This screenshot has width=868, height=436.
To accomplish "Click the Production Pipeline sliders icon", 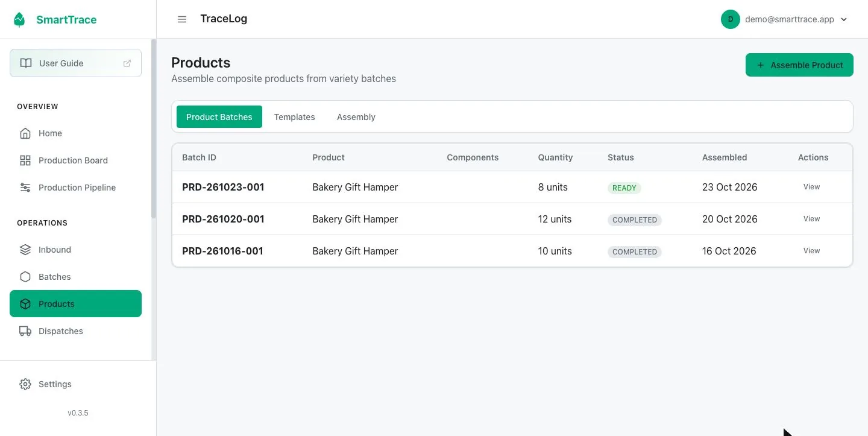I will 25,188.
